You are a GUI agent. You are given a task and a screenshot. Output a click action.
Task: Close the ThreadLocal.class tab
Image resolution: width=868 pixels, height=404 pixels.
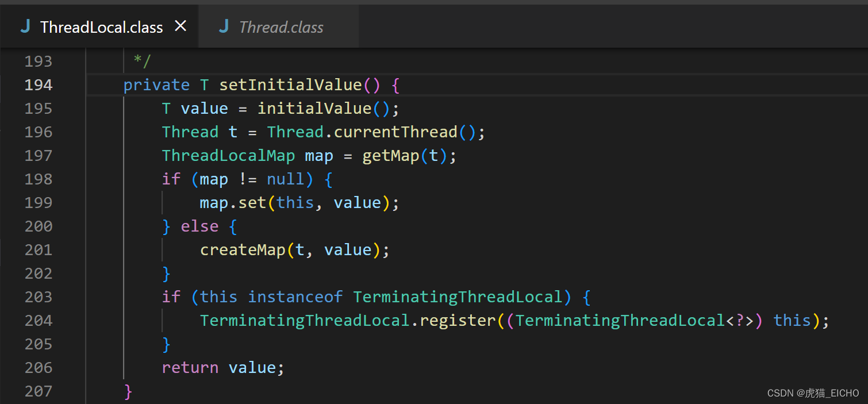pos(180,26)
